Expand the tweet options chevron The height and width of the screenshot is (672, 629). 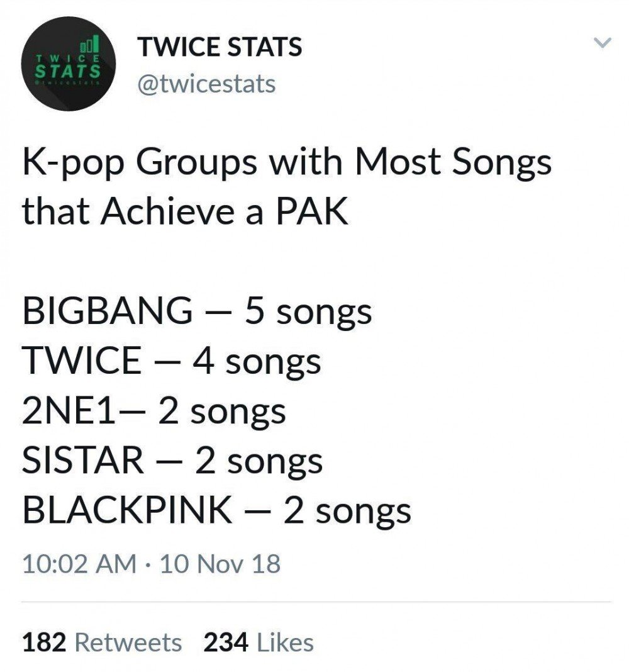click(602, 42)
